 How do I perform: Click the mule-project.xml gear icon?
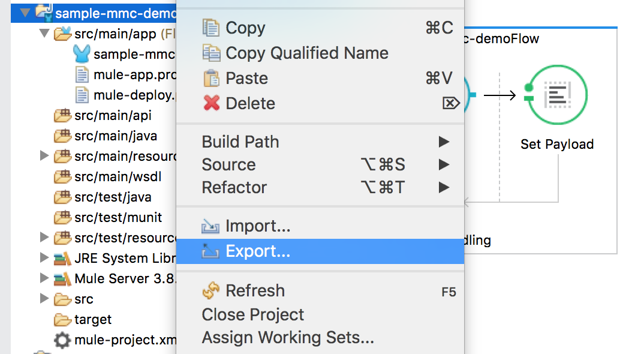[62, 340]
